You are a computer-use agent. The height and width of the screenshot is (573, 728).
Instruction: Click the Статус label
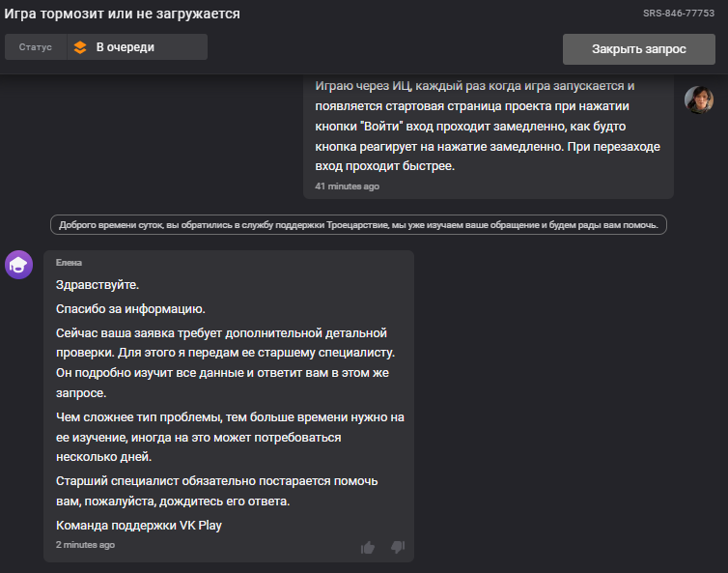(36, 47)
